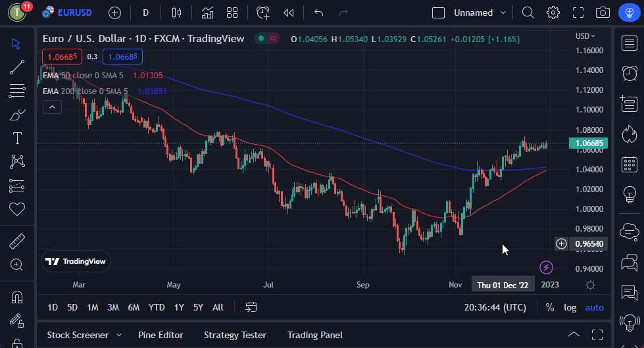Select the trend line drawing tool
The image size is (644, 348).
[17, 67]
